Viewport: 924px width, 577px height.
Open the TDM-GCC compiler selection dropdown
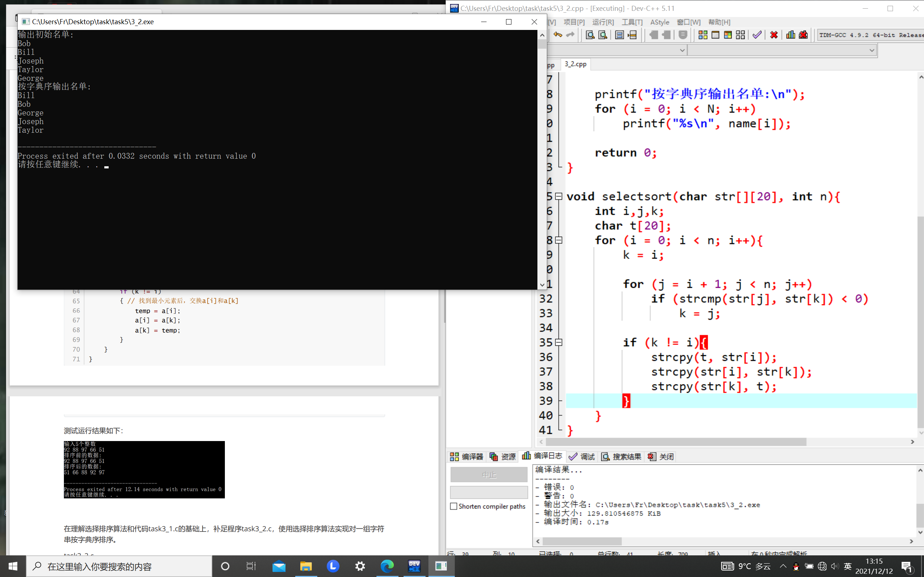[x=870, y=35]
